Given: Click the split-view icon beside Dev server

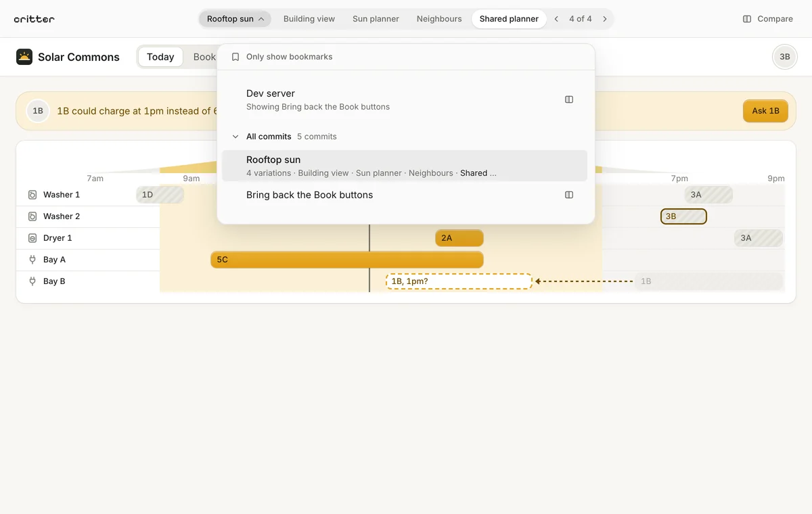Looking at the screenshot, I should 569,99.
